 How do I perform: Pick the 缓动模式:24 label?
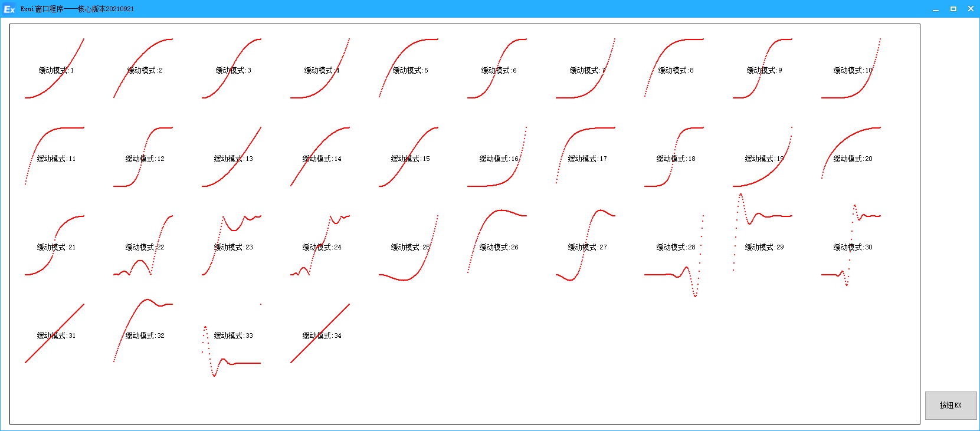click(322, 247)
